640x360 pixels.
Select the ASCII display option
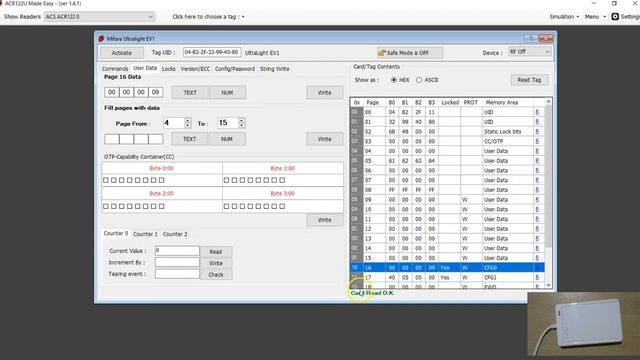tap(419, 80)
